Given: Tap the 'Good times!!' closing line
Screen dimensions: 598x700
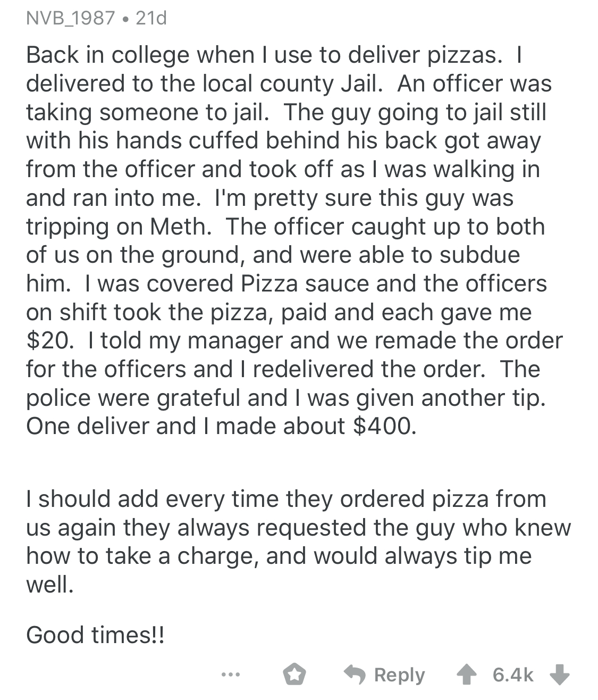Looking at the screenshot, I should [x=96, y=634].
